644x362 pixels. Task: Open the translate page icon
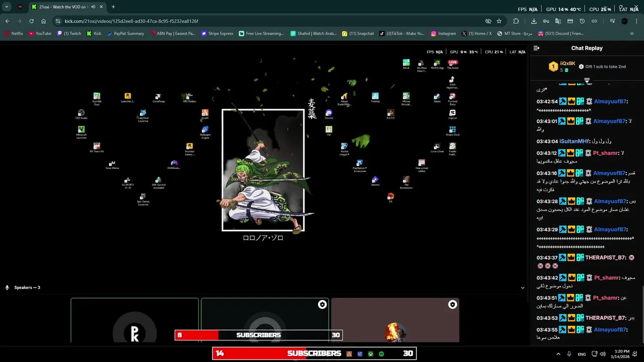click(x=558, y=21)
